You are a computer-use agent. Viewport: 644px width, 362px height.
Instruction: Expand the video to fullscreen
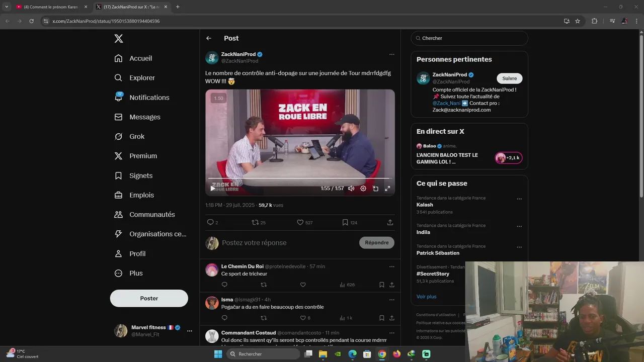[387, 189]
